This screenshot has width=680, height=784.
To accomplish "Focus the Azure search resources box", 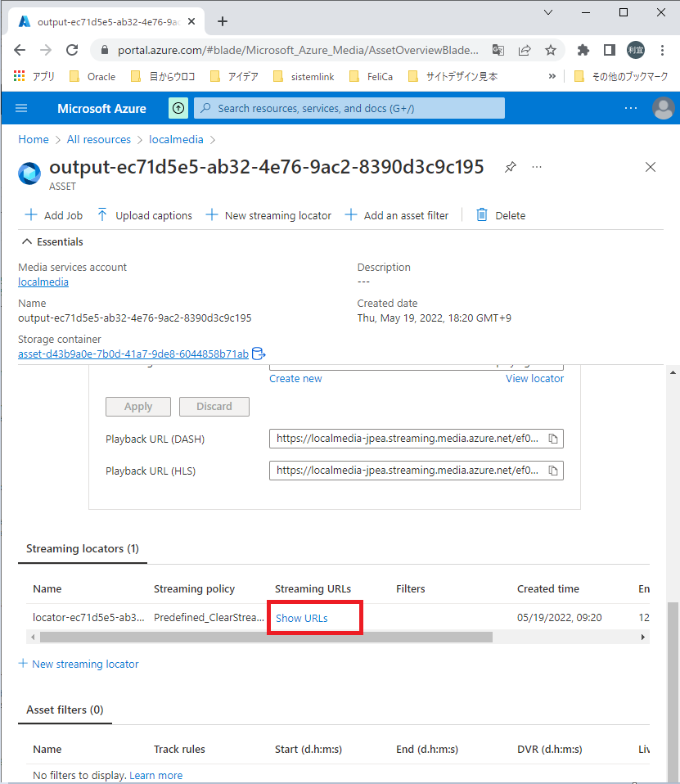I will pos(349,108).
